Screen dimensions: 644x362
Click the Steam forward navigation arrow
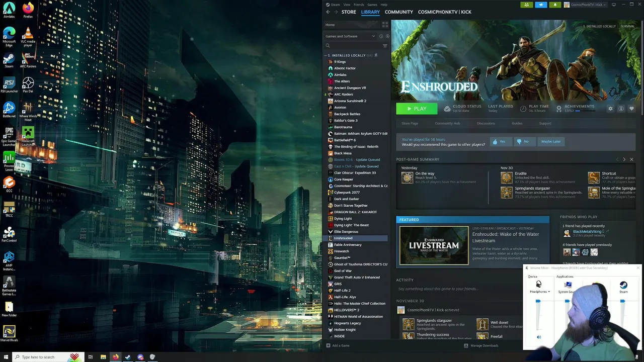(x=336, y=12)
